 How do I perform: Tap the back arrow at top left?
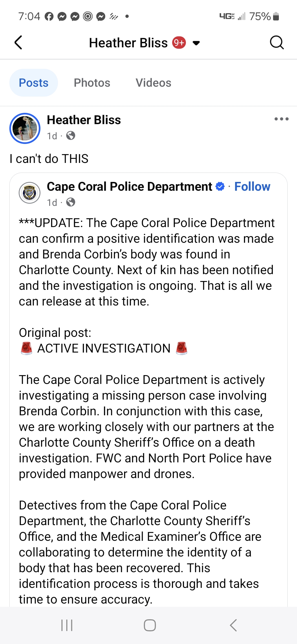pyautogui.click(x=18, y=43)
